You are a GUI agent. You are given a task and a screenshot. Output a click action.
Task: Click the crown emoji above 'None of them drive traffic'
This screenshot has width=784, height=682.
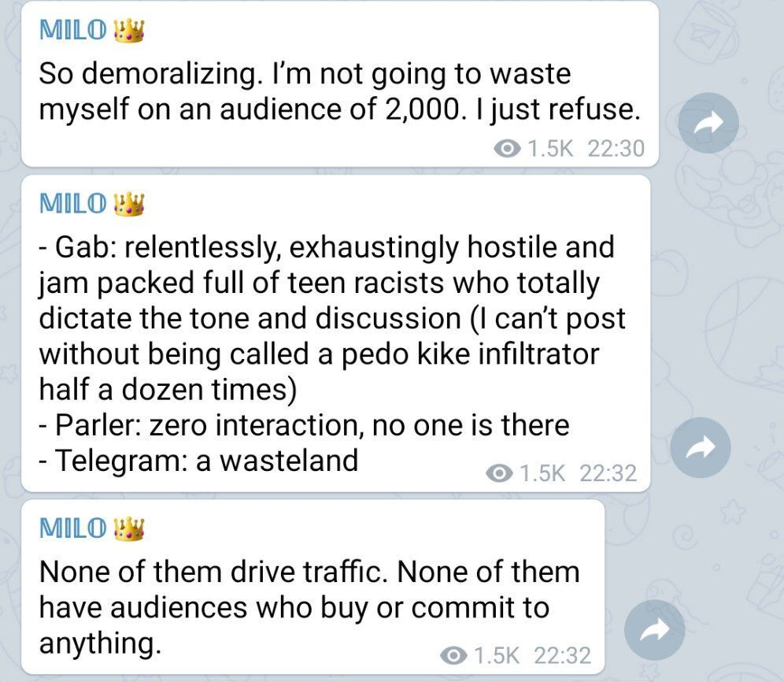tap(130, 528)
